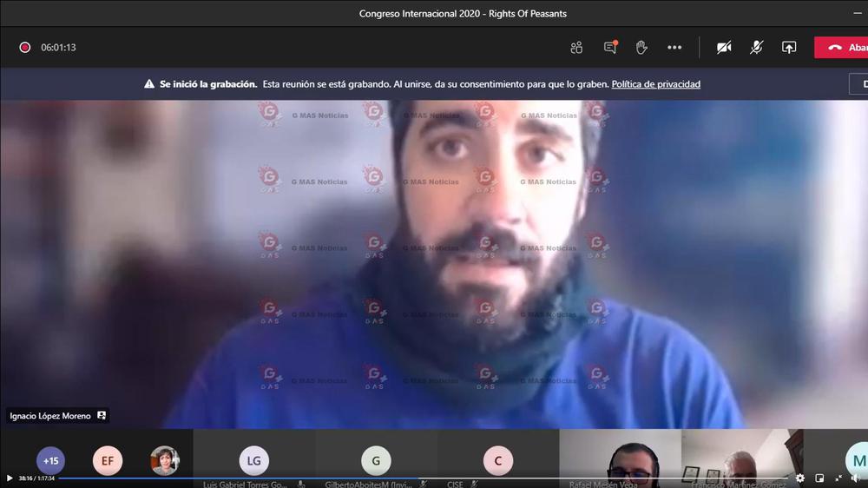The height and width of the screenshot is (488, 868).
Task: Click the 38:16 / 1:17:34 playback time
Action: click(x=36, y=478)
